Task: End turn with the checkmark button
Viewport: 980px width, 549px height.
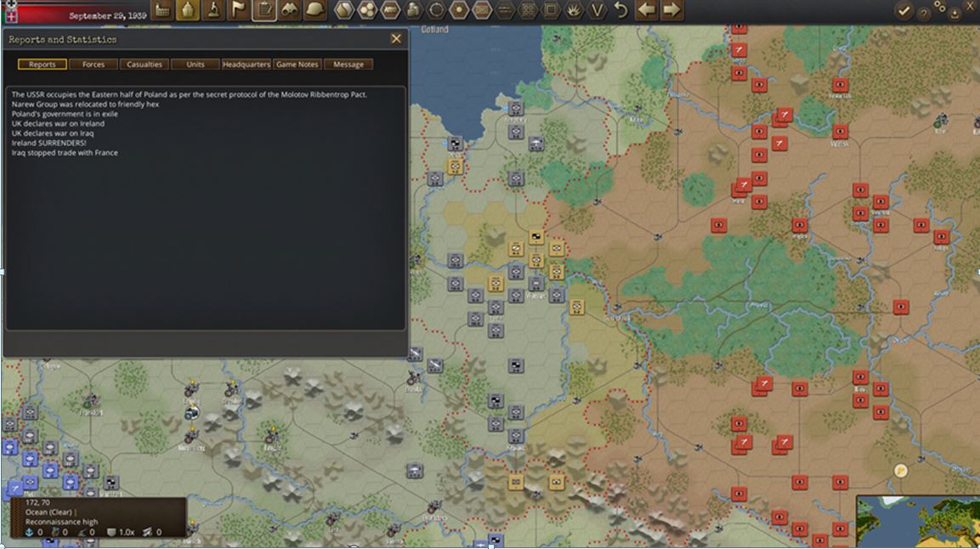Action: [904, 10]
